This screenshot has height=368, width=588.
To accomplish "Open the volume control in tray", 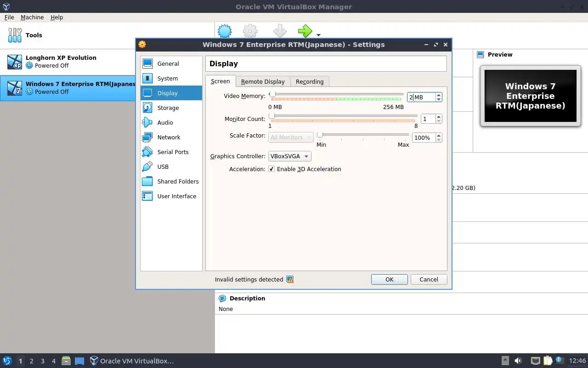I will tap(518, 361).
